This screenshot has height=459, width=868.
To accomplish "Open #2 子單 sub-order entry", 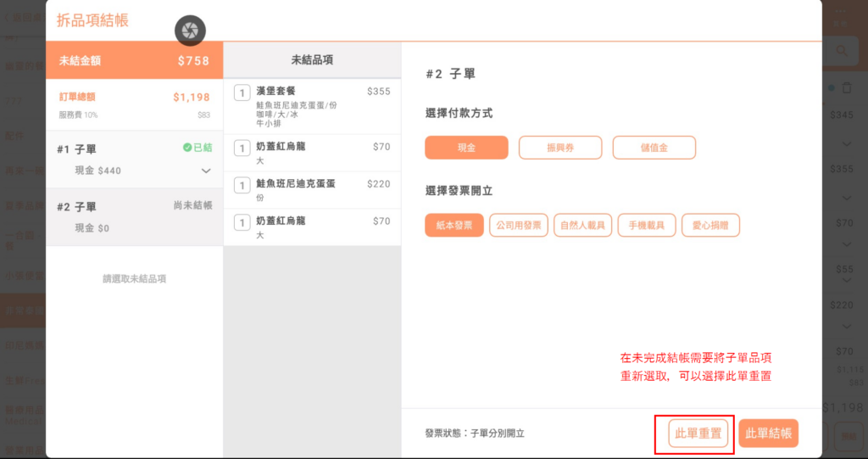I will [134, 216].
